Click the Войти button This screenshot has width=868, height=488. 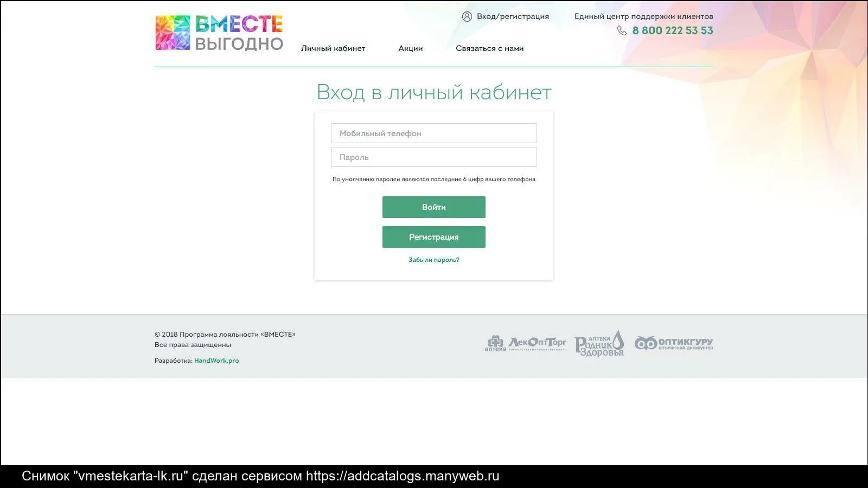point(434,207)
